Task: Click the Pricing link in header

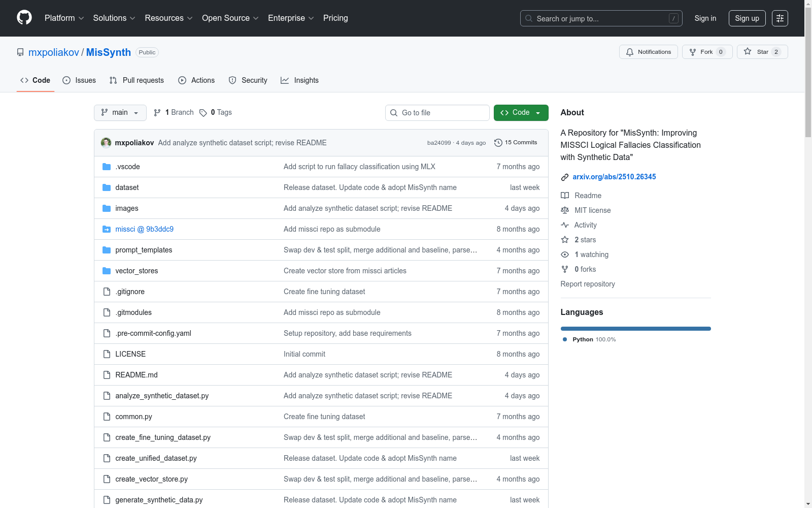Action: coord(335,18)
